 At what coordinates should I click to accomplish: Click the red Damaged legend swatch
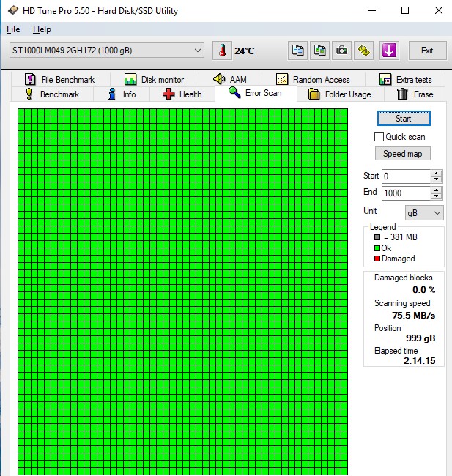pos(377,259)
